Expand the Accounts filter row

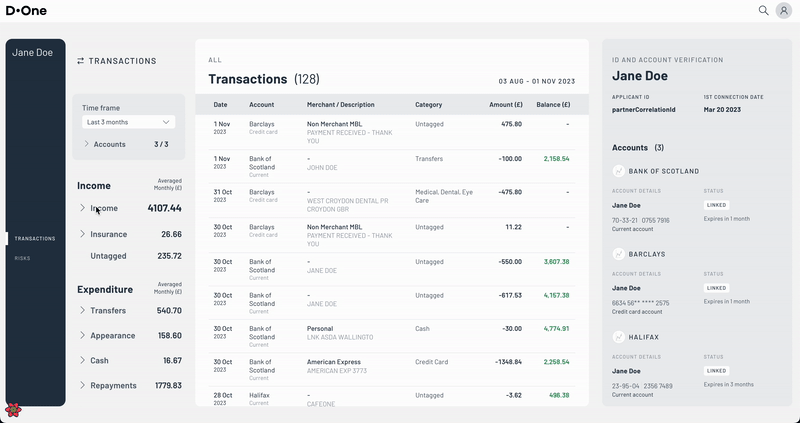click(87, 144)
